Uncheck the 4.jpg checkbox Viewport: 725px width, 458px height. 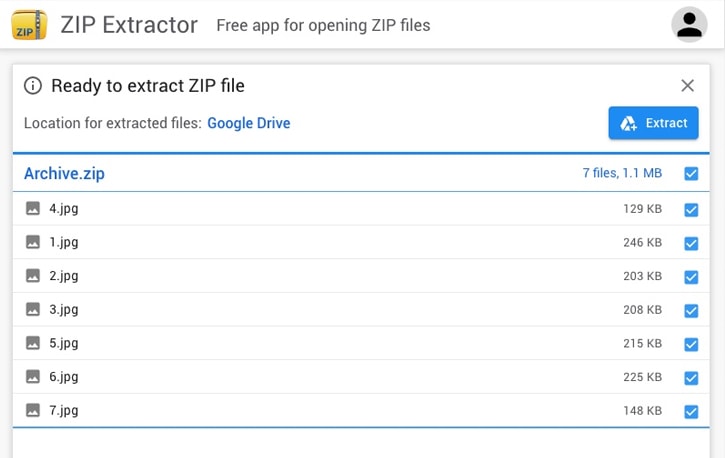(x=691, y=210)
